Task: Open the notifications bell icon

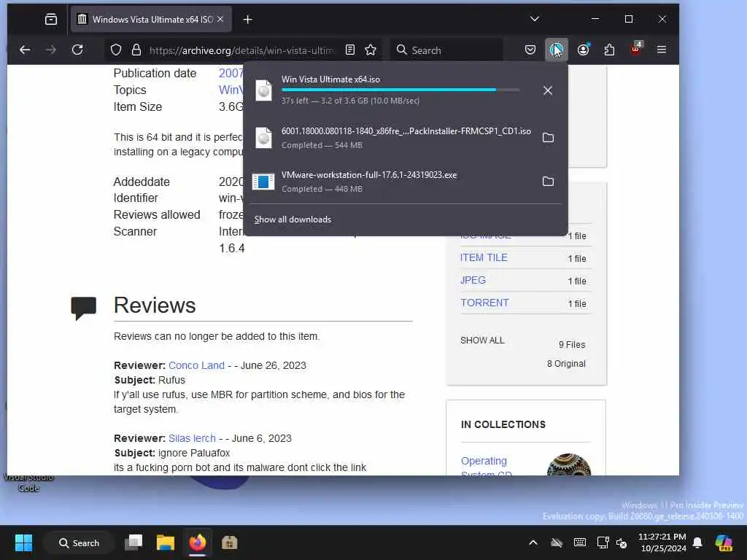Action: click(697, 542)
